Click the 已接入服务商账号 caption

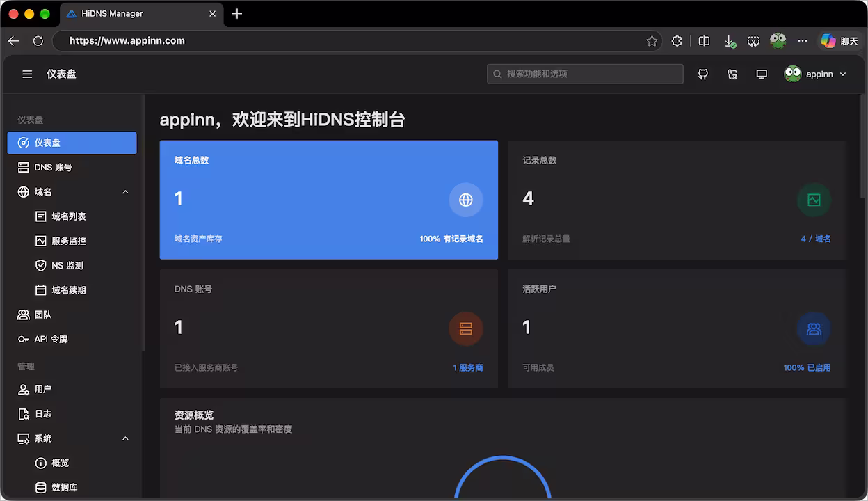click(207, 367)
